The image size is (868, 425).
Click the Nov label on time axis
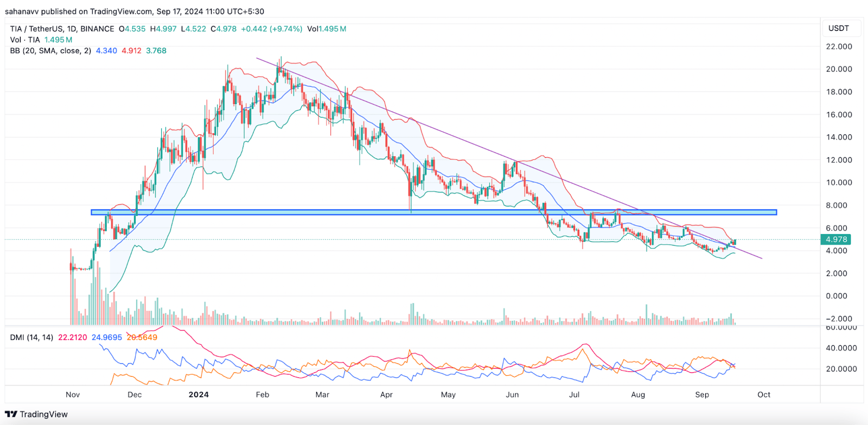[x=73, y=395]
